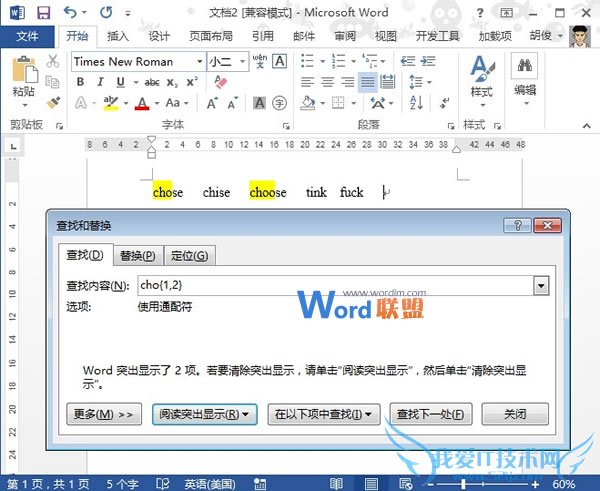Click the 英语(美国) language indicator
Image resolution: width=600 pixels, height=491 pixels.
coord(210,484)
